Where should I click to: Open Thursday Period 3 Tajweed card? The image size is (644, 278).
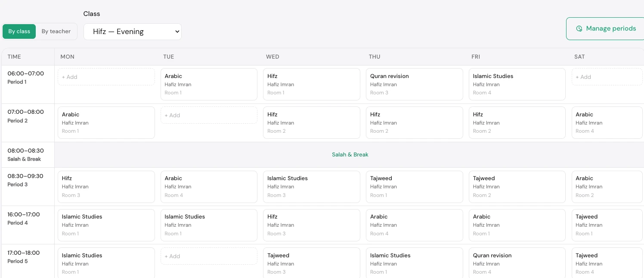415,187
